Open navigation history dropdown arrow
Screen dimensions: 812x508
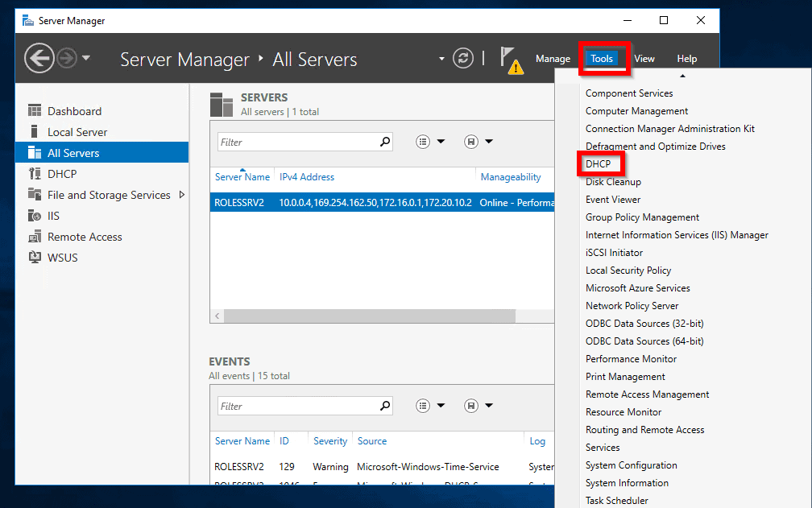(86, 58)
